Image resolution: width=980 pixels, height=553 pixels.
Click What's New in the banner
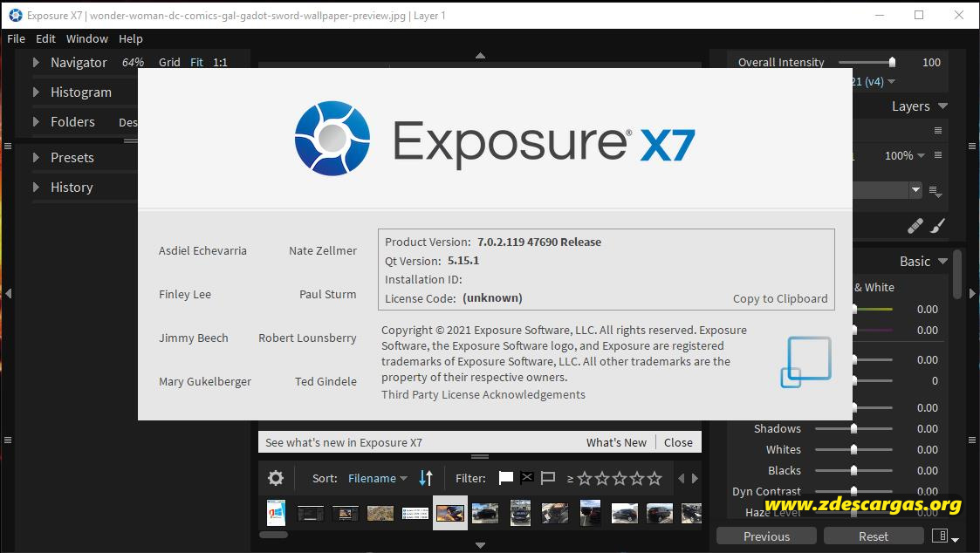click(616, 442)
